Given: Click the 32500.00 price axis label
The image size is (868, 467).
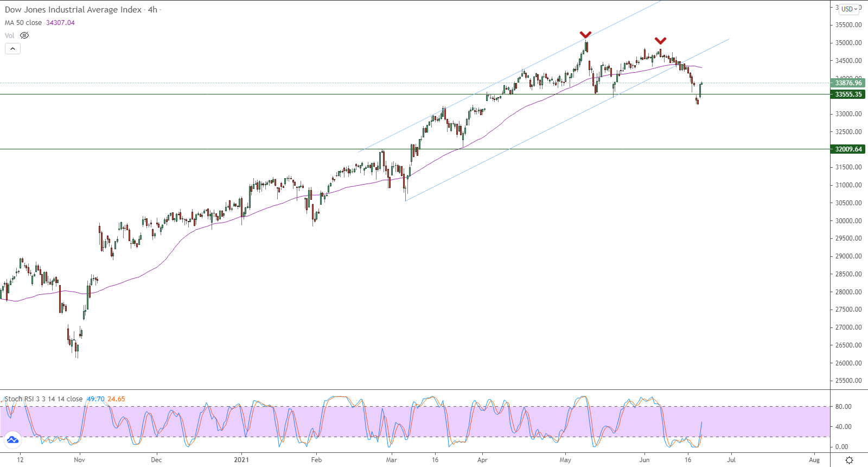Looking at the screenshot, I should pyautogui.click(x=848, y=132).
